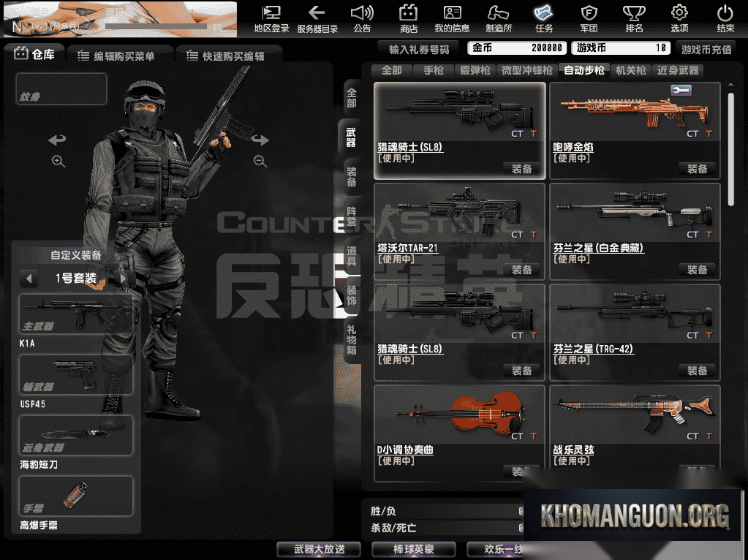Switch to next custom loadout set

tap(123, 278)
